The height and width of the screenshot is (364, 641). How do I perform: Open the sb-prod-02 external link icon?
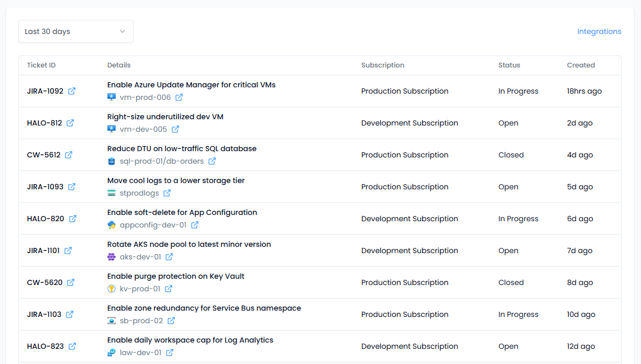point(171,321)
